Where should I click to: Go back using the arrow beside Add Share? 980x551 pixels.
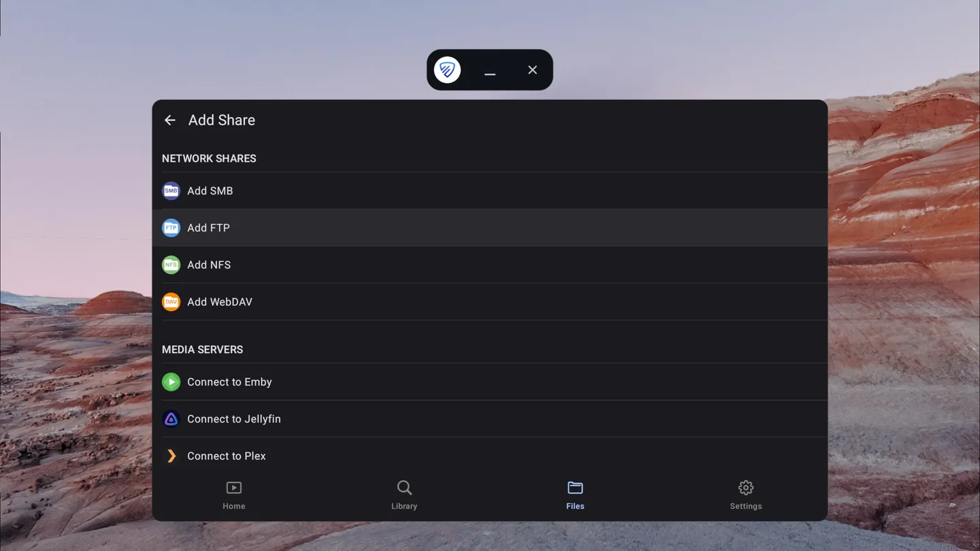pyautogui.click(x=169, y=120)
